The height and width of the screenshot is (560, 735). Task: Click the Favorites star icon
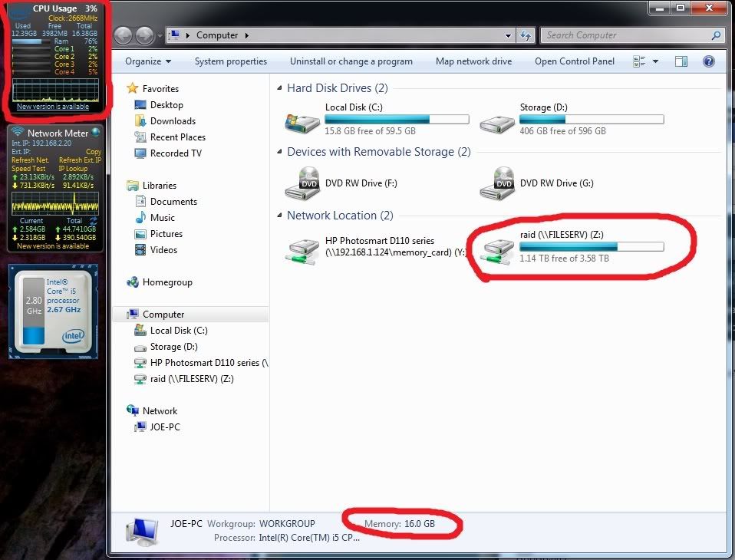tap(132, 88)
